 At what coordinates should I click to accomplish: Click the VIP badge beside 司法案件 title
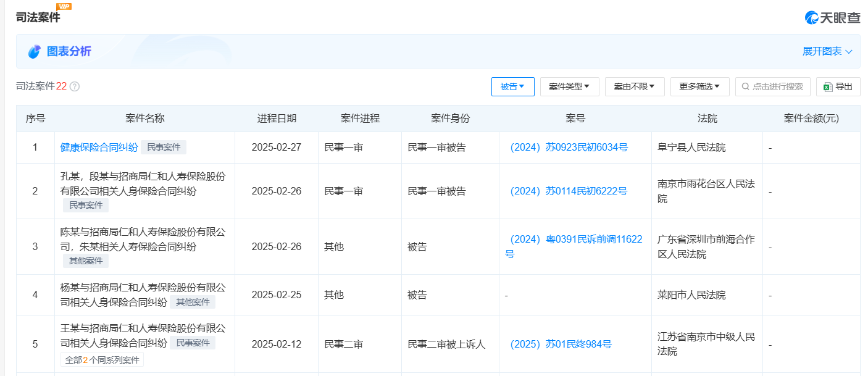pyautogui.click(x=65, y=7)
